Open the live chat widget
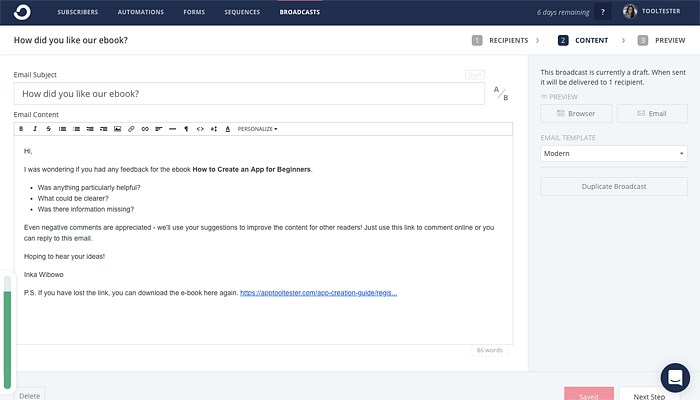Image resolution: width=700 pixels, height=400 pixels. click(675, 378)
